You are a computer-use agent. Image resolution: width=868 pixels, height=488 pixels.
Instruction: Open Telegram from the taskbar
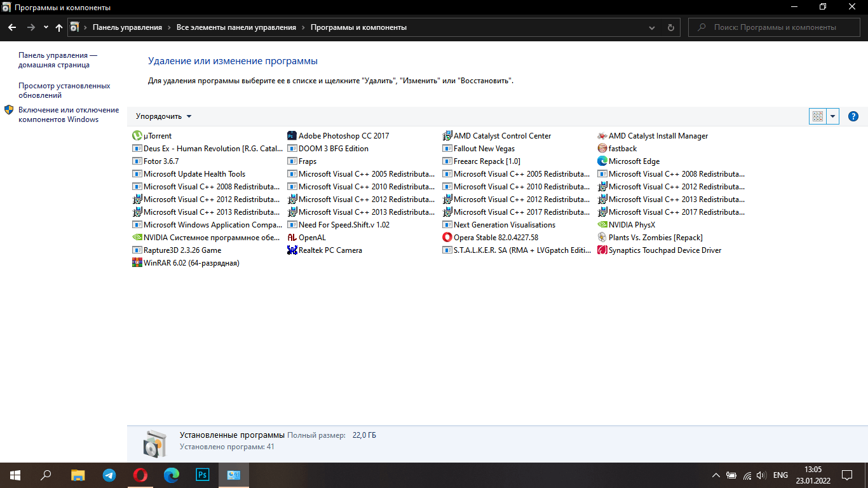point(109,475)
